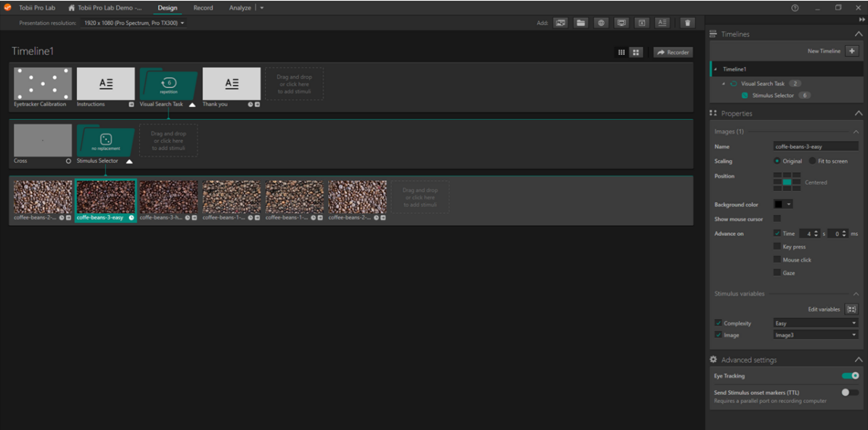The image size is (868, 430).
Task: Switch to compact small-tile timeline view
Action: (x=622, y=52)
